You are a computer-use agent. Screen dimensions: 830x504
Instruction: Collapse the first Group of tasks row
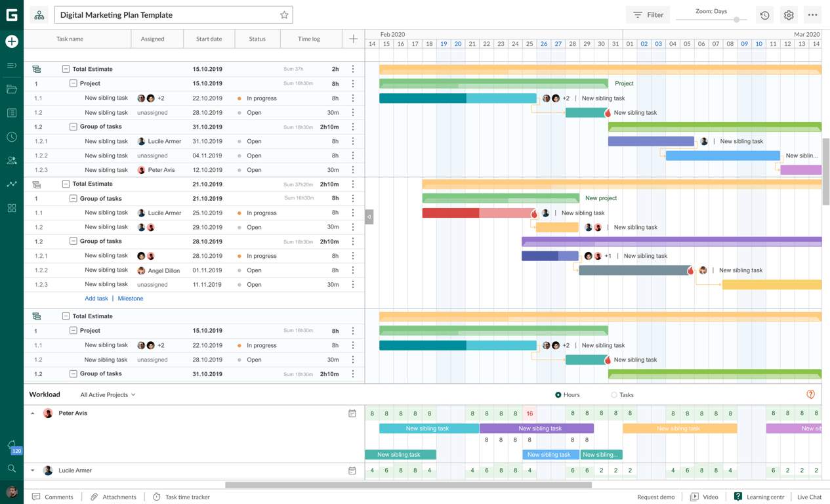(72, 126)
